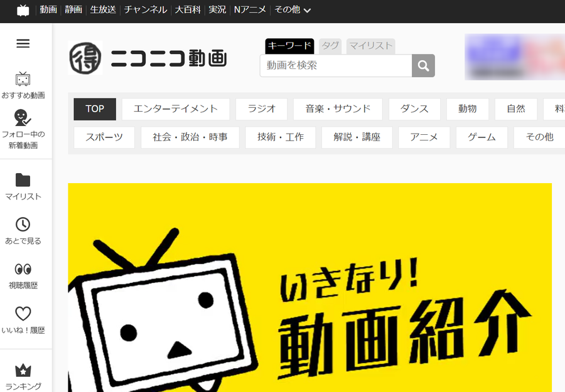Select the 音楽・サウンド category

point(338,109)
